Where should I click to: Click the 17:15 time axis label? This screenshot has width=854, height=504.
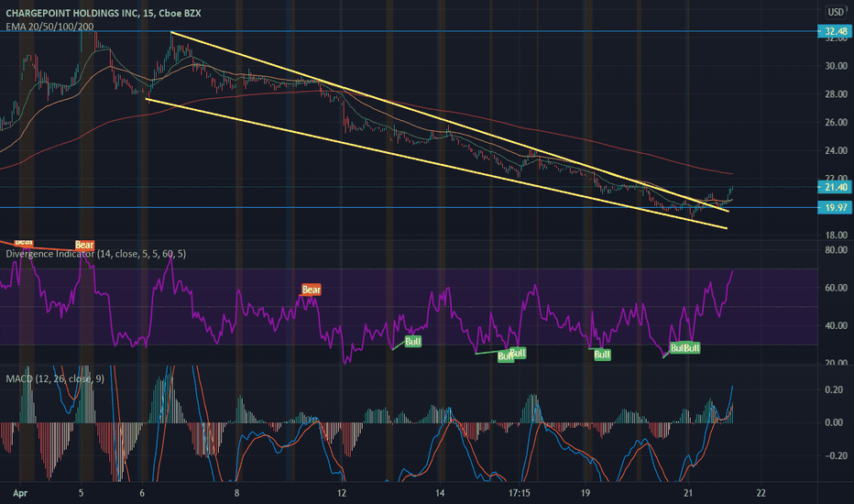(520, 493)
